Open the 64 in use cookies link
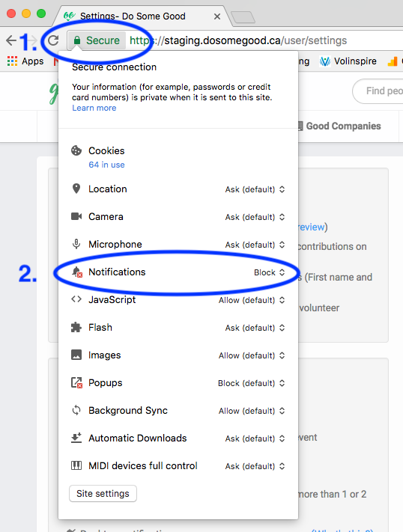403x532 pixels. pos(106,165)
